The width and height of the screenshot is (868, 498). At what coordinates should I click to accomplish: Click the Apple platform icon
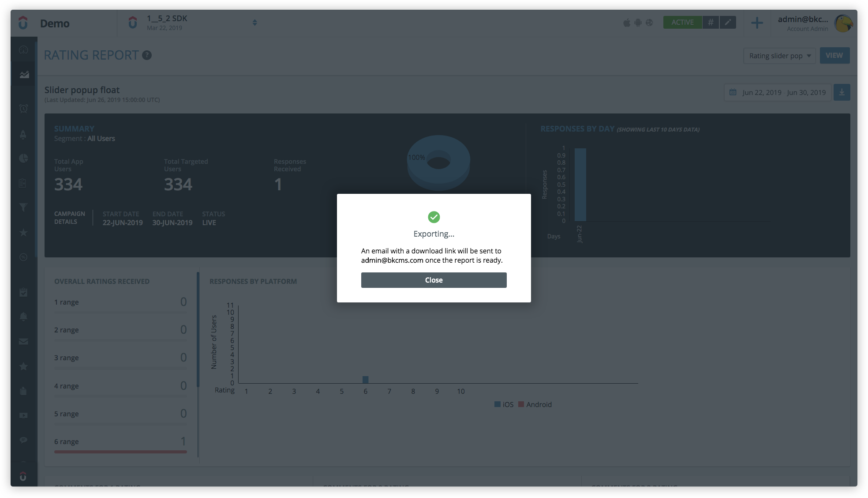[x=627, y=23]
